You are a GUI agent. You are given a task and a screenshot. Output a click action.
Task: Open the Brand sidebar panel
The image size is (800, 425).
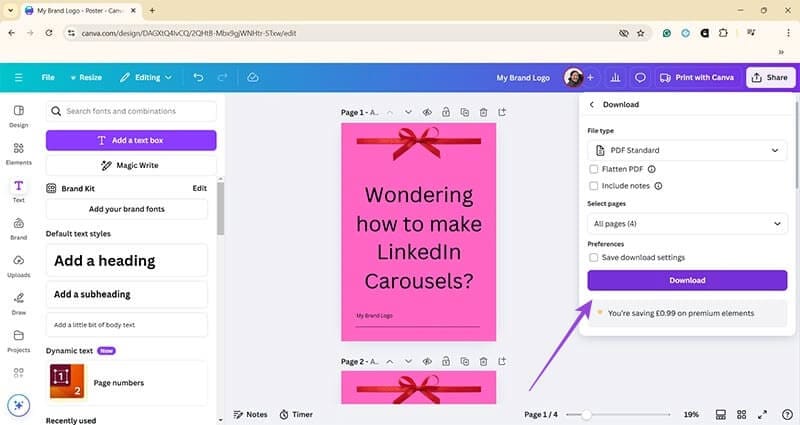pos(18,229)
